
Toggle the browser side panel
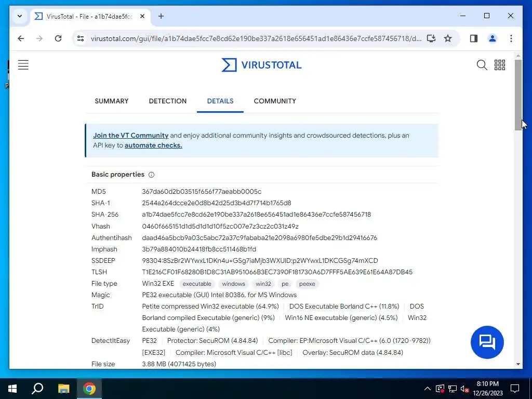[x=474, y=38]
